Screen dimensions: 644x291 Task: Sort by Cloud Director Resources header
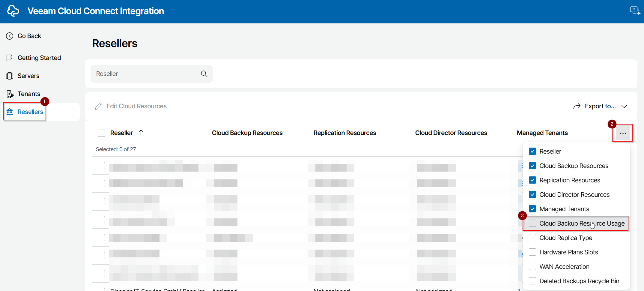[x=451, y=133]
